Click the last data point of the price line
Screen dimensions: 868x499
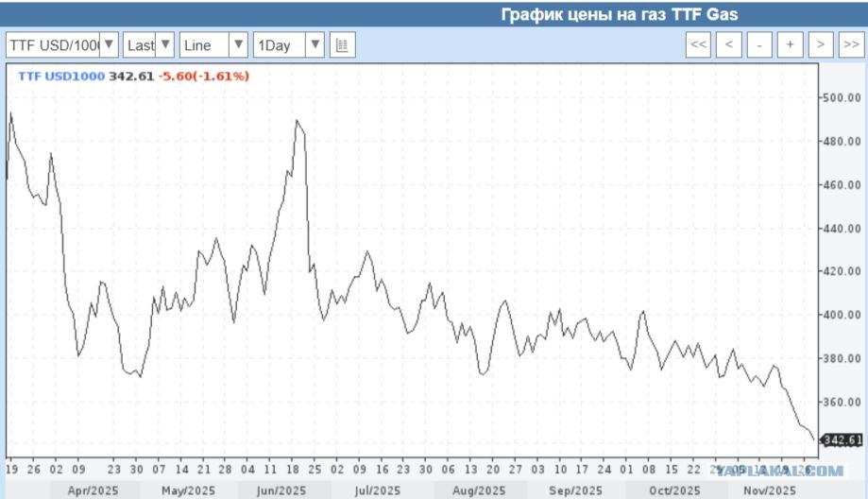(814, 439)
